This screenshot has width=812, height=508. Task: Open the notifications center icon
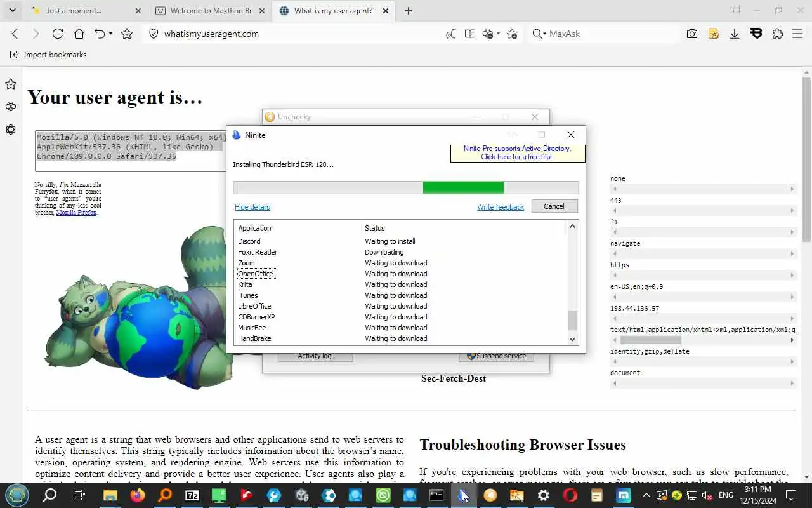(790, 495)
